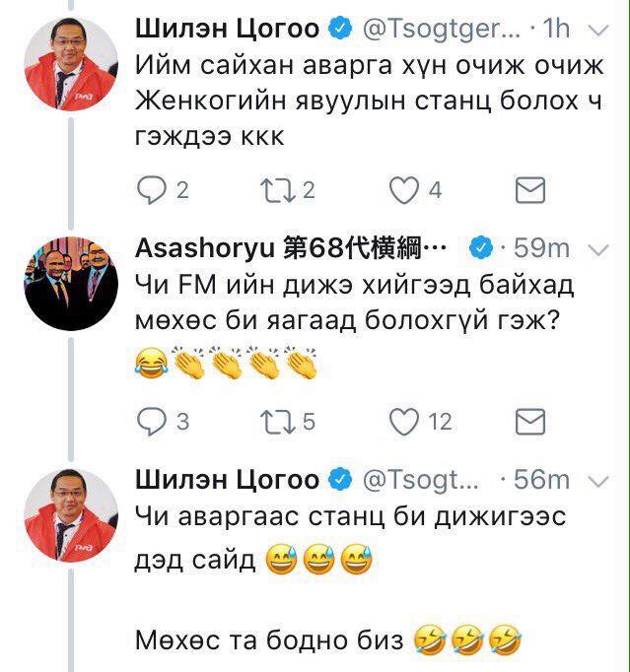The image size is (630, 672).
Task: Open the tweet text 'Мөхөс та бодно биз'
Action: pos(269,640)
